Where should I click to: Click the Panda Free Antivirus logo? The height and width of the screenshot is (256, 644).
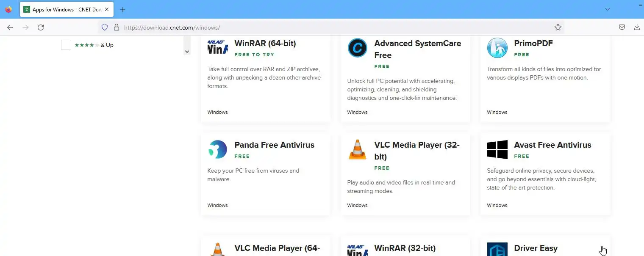tap(218, 149)
